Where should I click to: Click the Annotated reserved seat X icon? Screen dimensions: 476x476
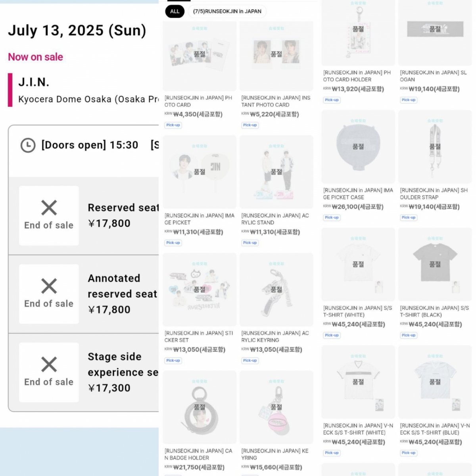pos(49,286)
